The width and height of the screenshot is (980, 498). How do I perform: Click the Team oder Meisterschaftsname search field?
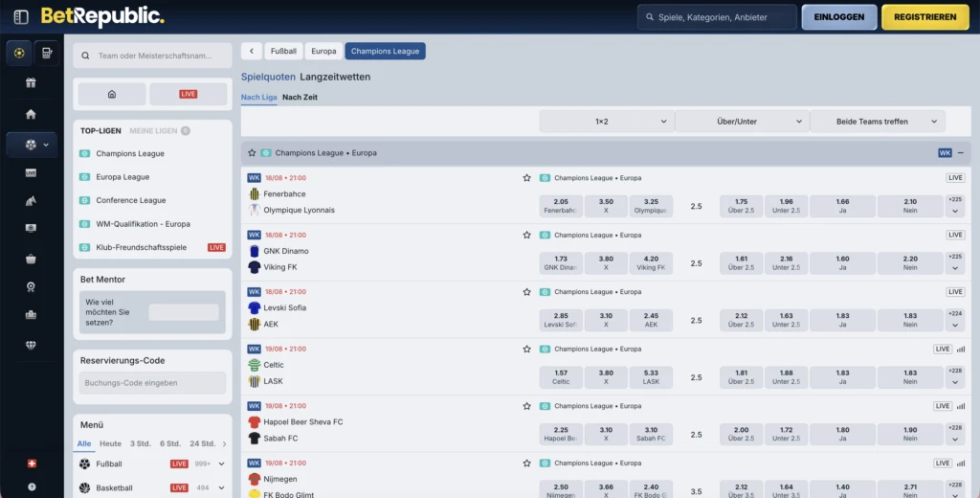pyautogui.click(x=152, y=56)
